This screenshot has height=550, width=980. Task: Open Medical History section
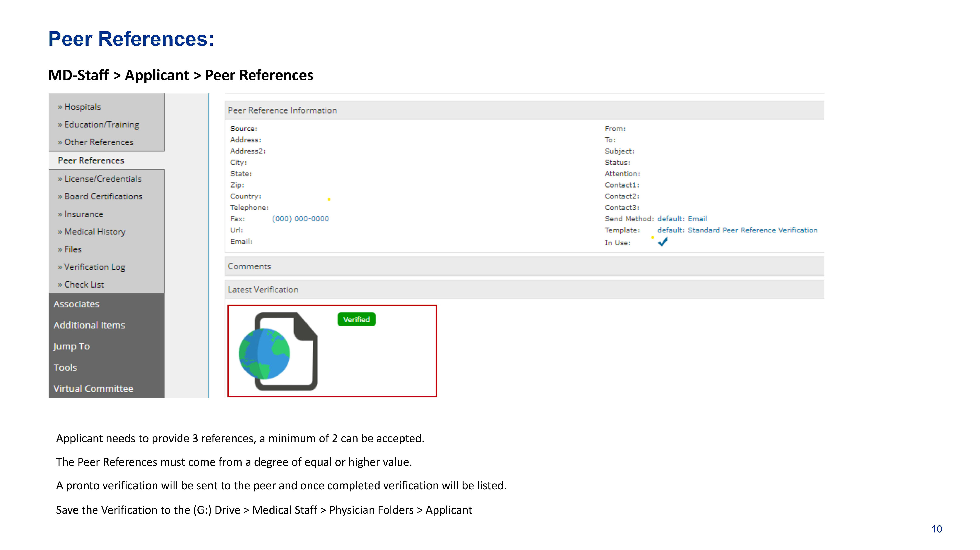(x=94, y=232)
